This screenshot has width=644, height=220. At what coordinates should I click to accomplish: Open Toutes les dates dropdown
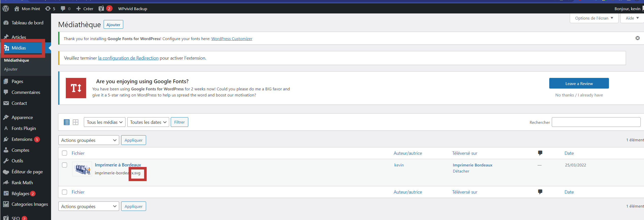(148, 122)
